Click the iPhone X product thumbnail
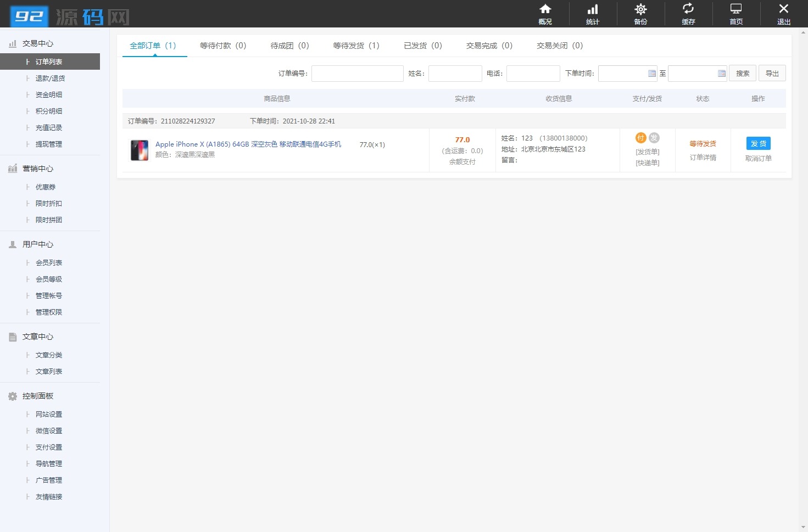Image resolution: width=808 pixels, height=532 pixels. point(140,150)
